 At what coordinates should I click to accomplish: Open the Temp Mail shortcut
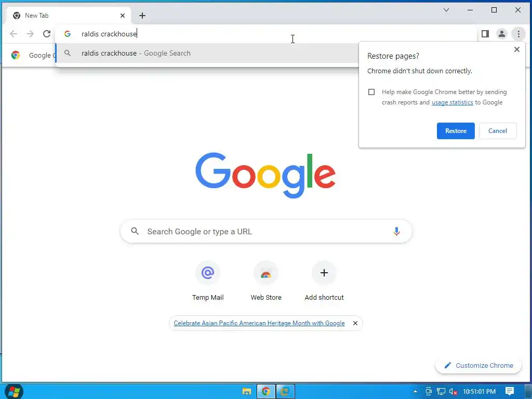click(208, 281)
